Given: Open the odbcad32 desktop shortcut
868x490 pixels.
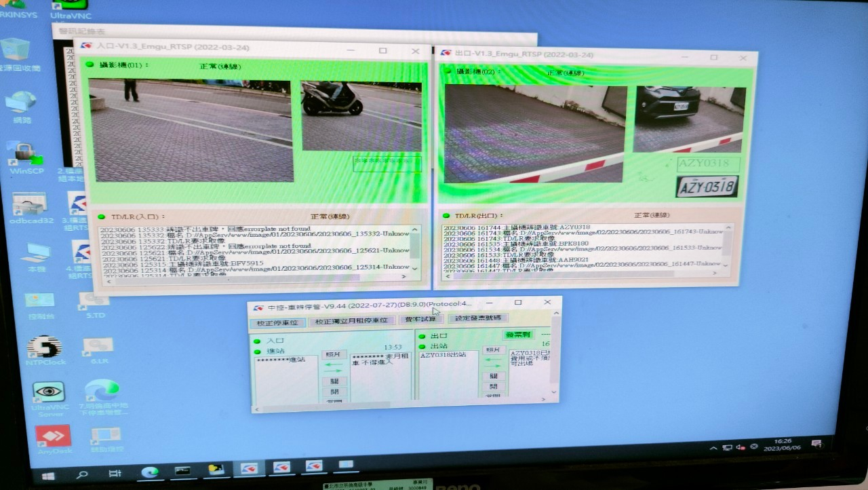Looking at the screenshot, I should [x=30, y=204].
